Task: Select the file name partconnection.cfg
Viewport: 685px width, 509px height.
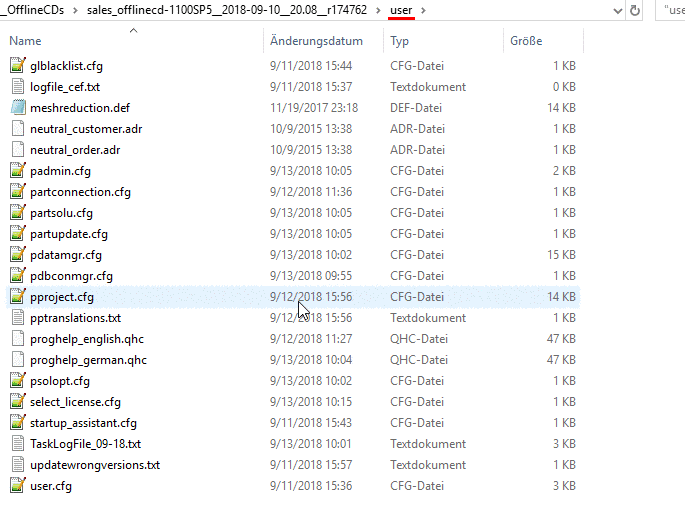Action: tap(80, 192)
